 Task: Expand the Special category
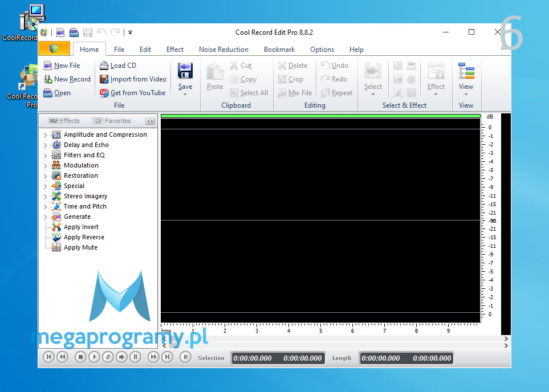point(45,186)
